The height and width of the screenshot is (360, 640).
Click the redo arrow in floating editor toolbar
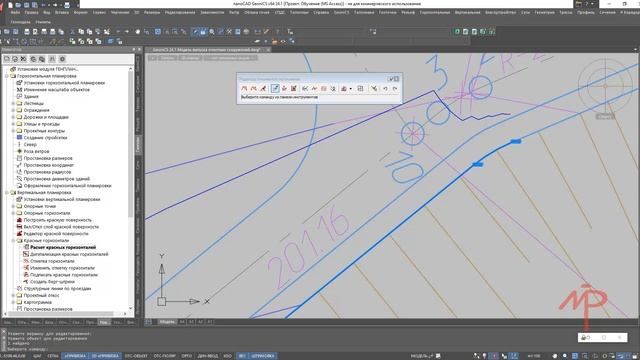(395, 89)
